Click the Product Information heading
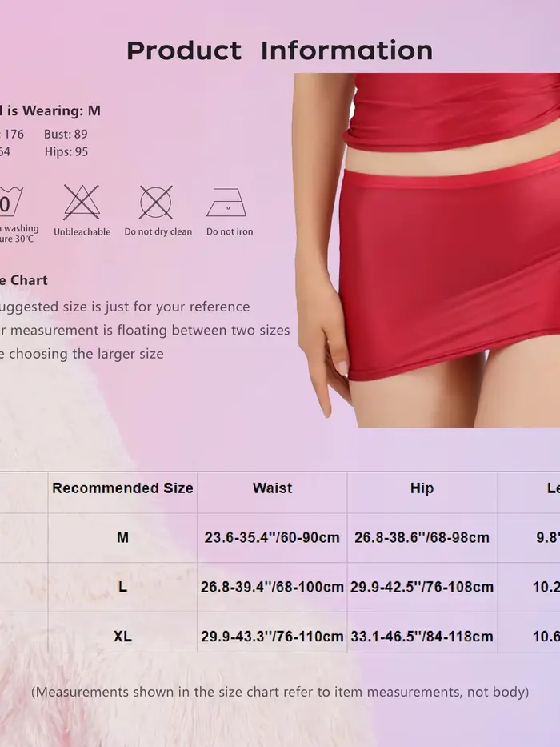The height and width of the screenshot is (747, 560). tap(280, 50)
